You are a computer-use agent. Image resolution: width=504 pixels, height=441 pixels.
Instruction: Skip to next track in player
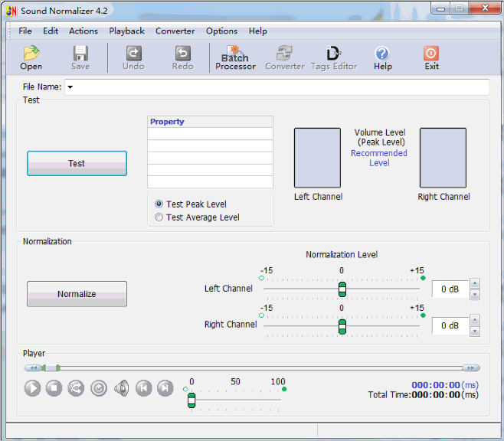click(165, 388)
